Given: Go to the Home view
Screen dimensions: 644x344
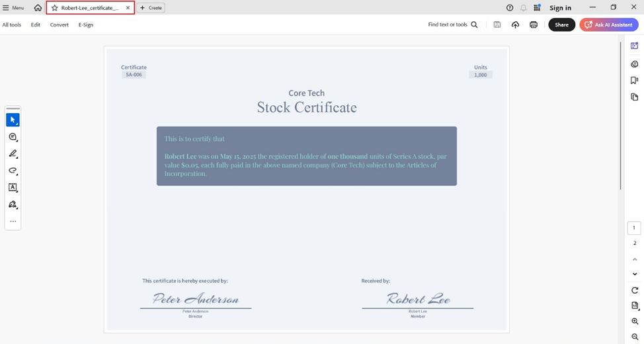Looking at the screenshot, I should pos(38,8).
